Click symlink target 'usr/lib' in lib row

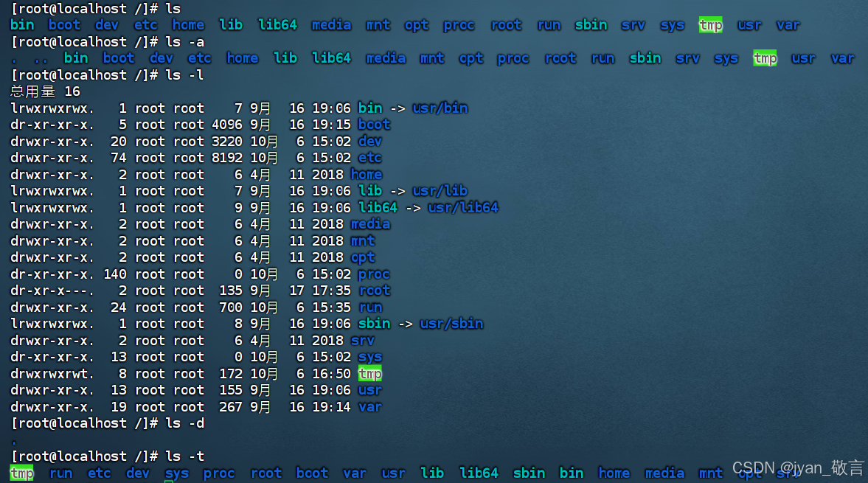(x=440, y=192)
